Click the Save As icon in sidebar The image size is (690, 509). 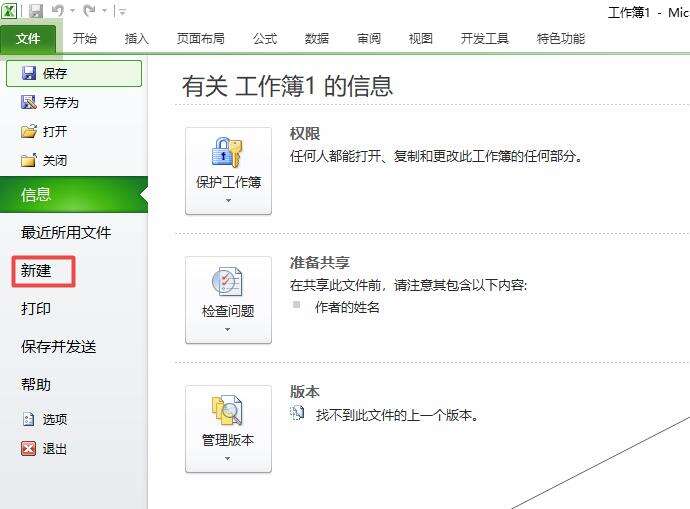[29, 102]
